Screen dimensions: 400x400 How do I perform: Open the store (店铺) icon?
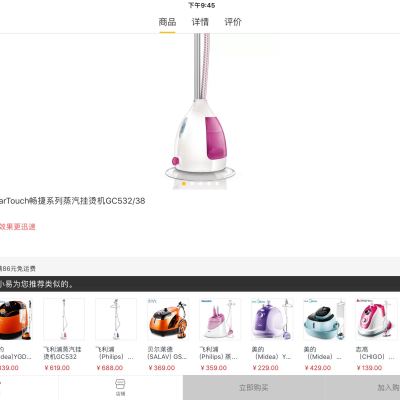[x=120, y=387]
